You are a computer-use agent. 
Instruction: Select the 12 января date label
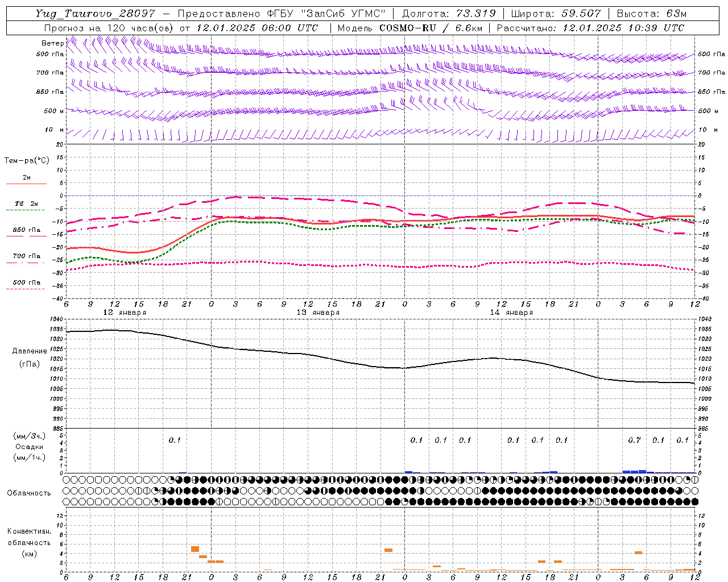click(125, 313)
